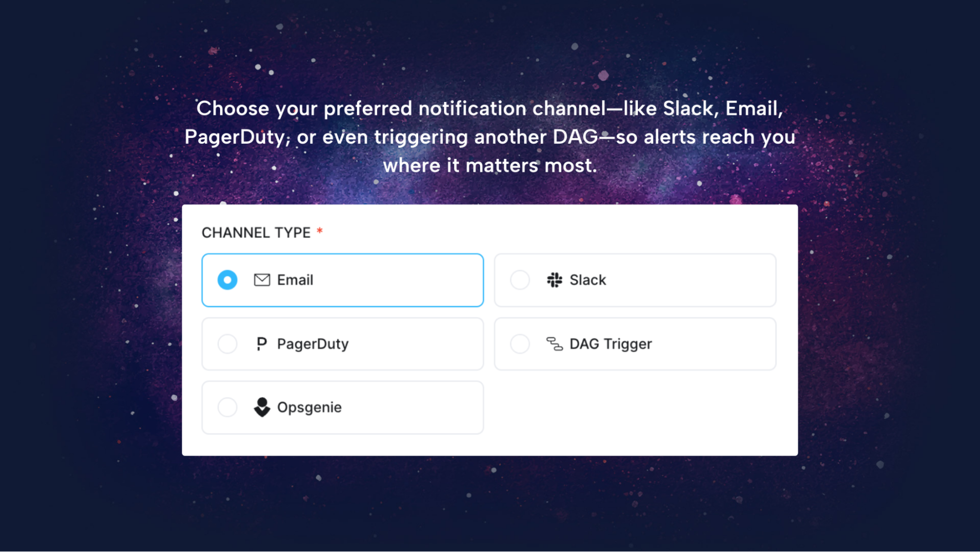Viewport: 980px width, 552px height.
Task: Click the 'Opsgenie' option label text
Action: coord(309,407)
